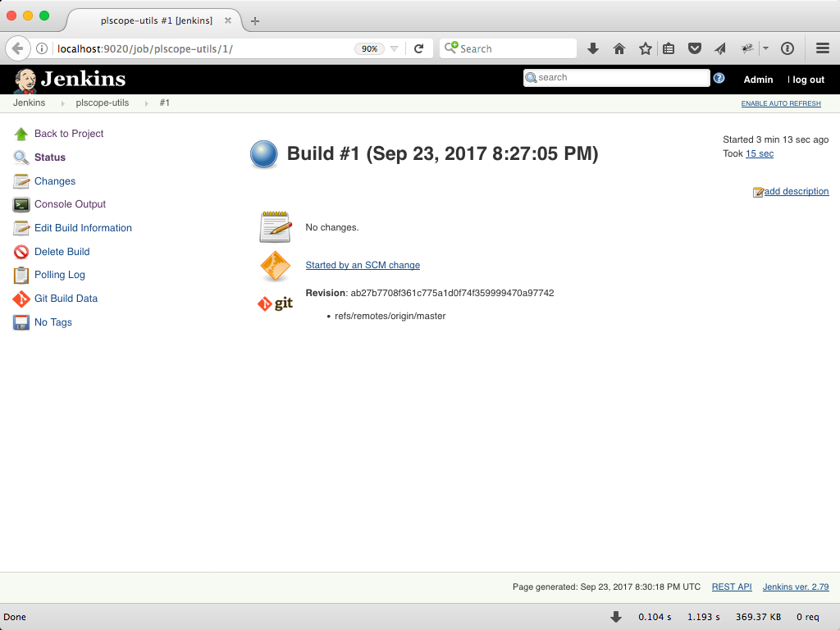The image size is (840, 630).
Task: Open browser downloads arrow icon
Action: [592, 48]
